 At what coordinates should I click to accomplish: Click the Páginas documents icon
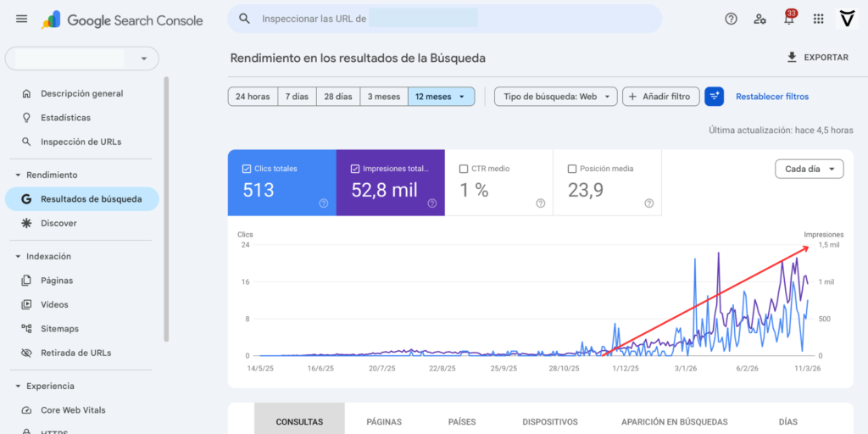[x=26, y=281]
